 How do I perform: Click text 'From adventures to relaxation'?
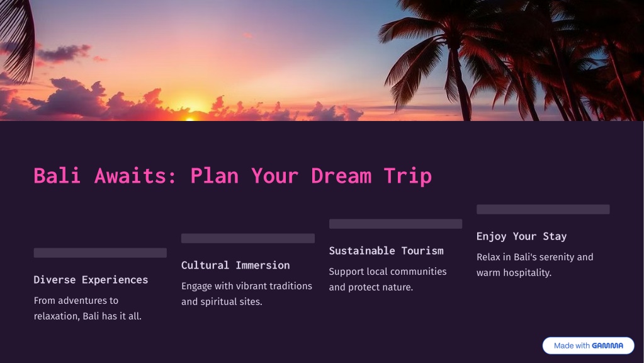(88, 308)
